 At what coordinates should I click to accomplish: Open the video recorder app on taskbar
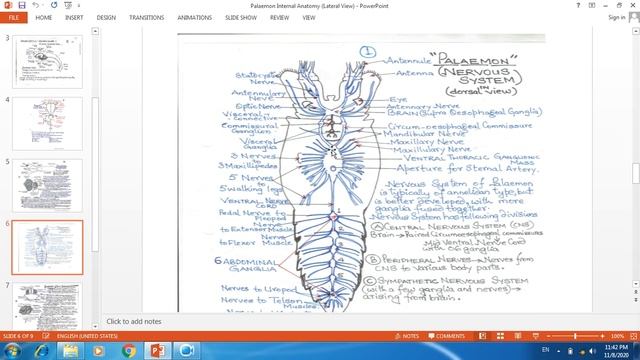coord(187,351)
